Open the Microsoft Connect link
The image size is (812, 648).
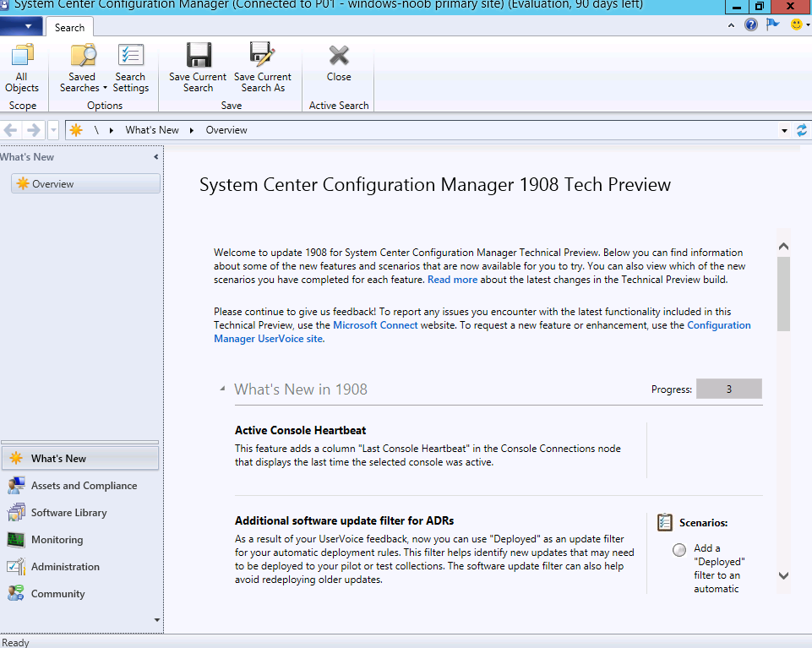(x=375, y=325)
